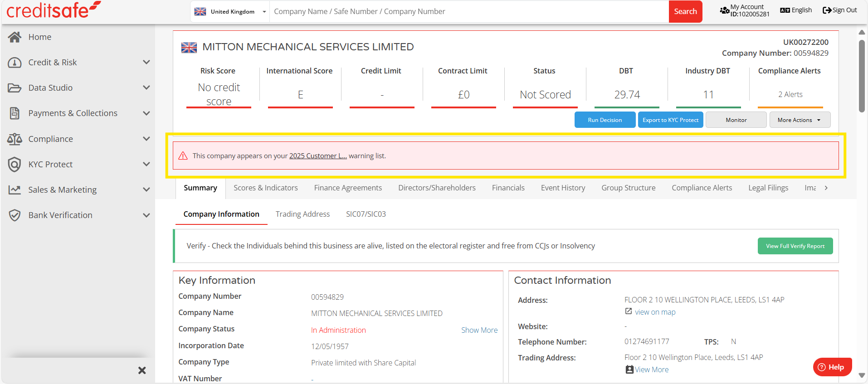Viewport: 868px width, 384px height.
Task: Open the More Actions dropdown
Action: (x=800, y=120)
